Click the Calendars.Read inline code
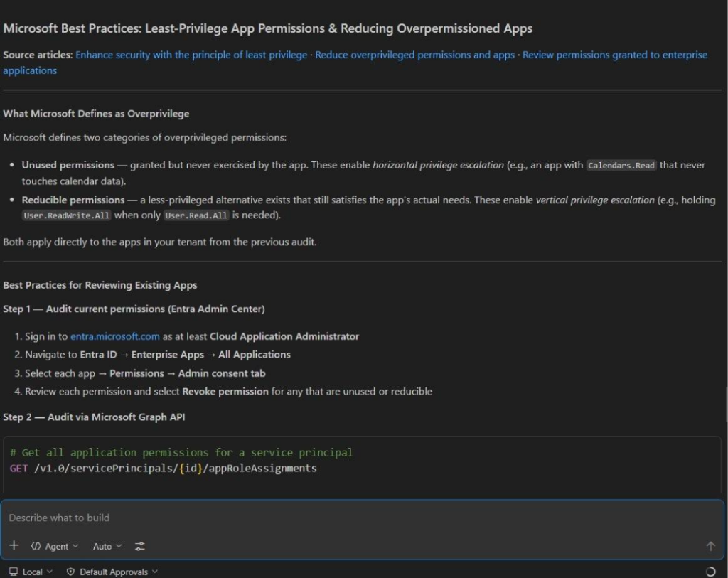 621,165
